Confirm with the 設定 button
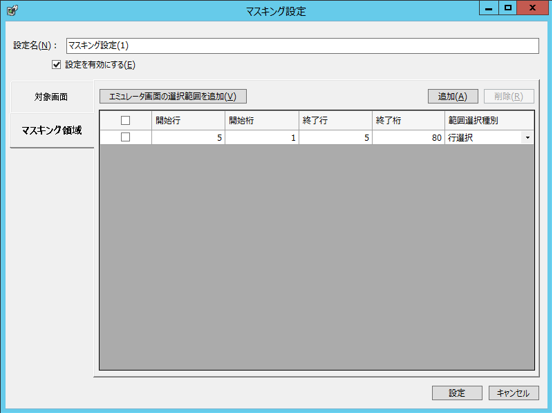552x413 pixels. (457, 393)
